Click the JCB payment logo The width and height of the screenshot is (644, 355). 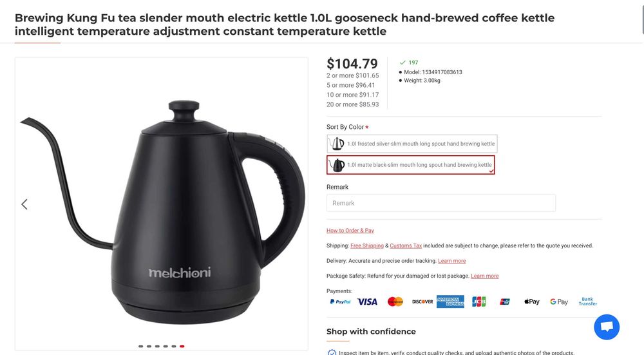[478, 302]
